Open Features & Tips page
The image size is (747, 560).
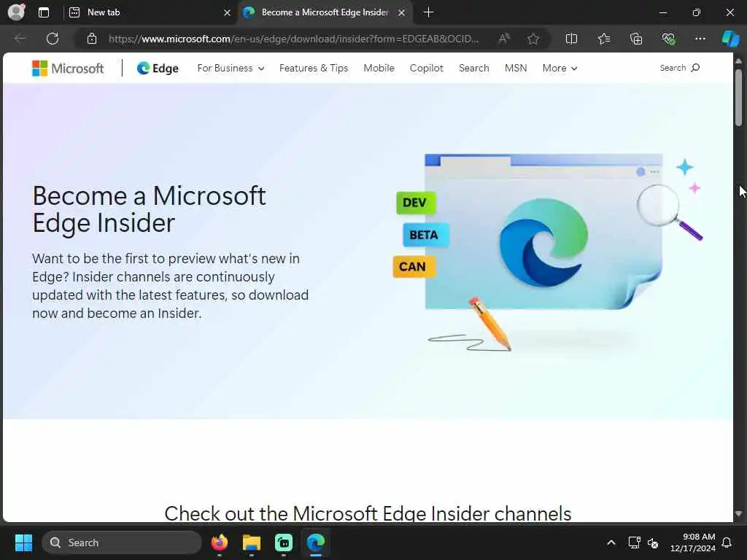[314, 68]
